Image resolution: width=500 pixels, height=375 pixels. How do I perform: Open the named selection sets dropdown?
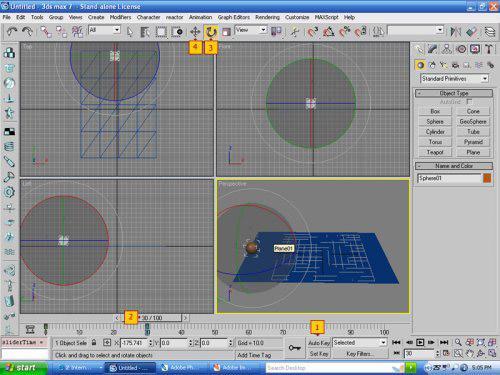point(416,30)
